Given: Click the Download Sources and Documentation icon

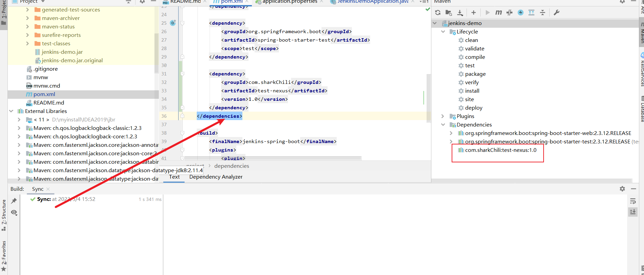Looking at the screenshot, I should [x=460, y=13].
